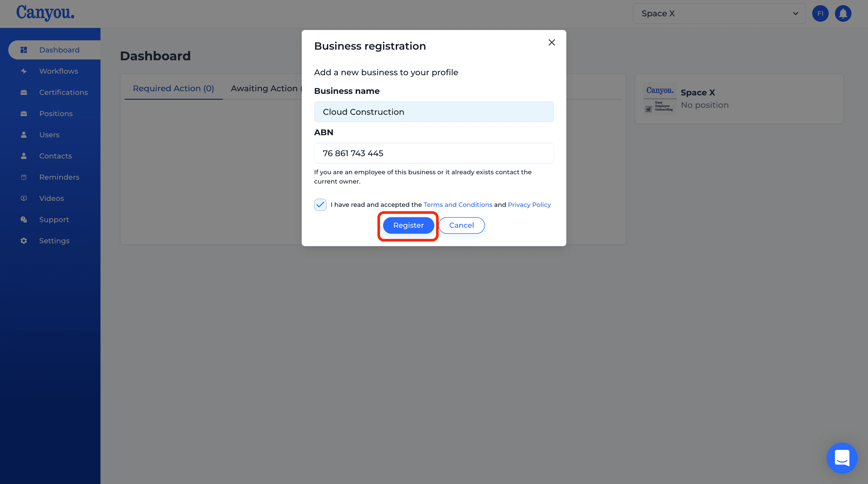Click the Videos play icon in sidebar
The width and height of the screenshot is (868, 484).
[24, 198]
